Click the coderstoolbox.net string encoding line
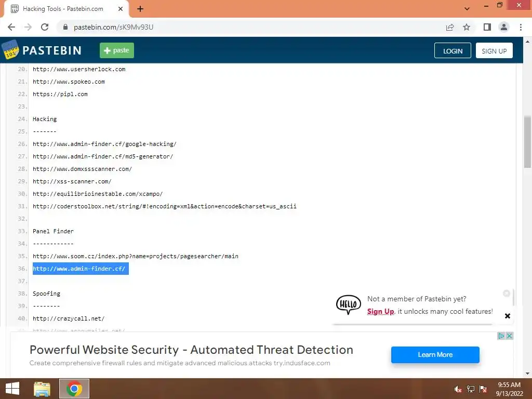Image resolution: width=532 pixels, height=399 pixels. pos(165,206)
